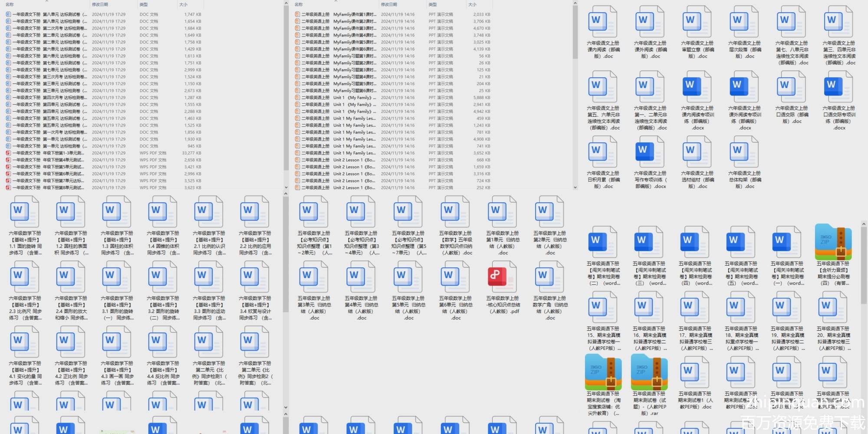Open the 日积月累（部编版）.doc file

(x=603, y=152)
